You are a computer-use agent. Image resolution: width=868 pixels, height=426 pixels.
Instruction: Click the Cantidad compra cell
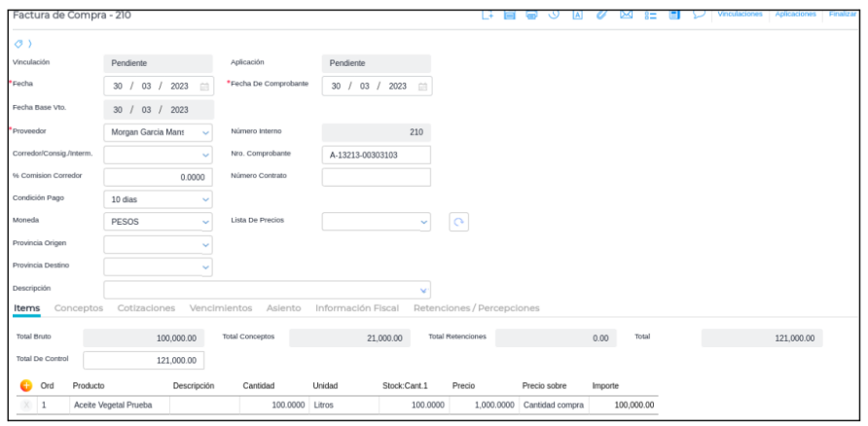[554, 405]
